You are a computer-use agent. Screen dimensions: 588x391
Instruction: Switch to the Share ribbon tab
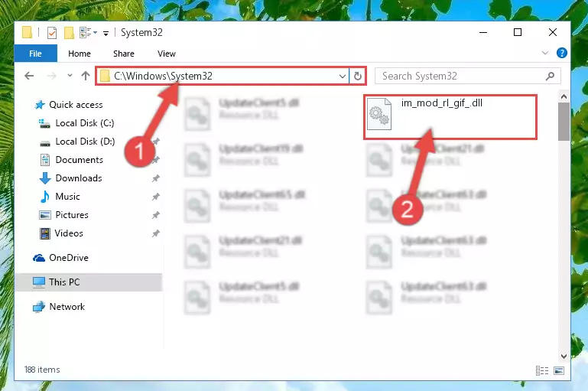(x=124, y=54)
